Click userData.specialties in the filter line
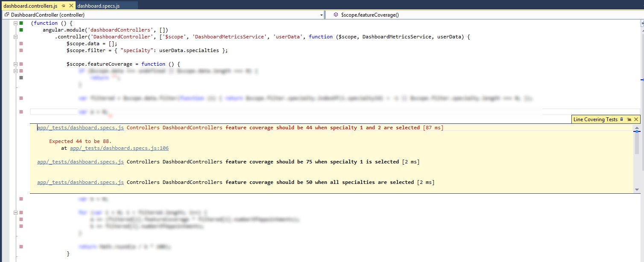The width and height of the screenshot is (644, 262). (x=189, y=50)
